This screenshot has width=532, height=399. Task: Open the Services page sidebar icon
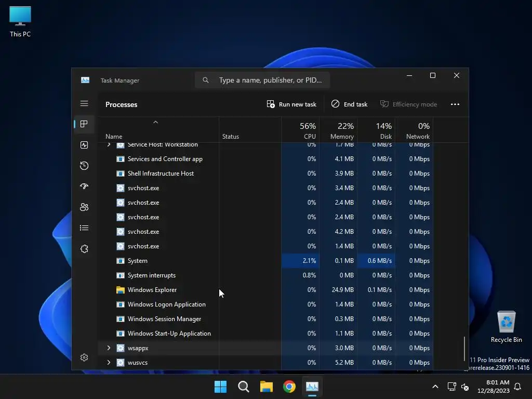coord(84,249)
